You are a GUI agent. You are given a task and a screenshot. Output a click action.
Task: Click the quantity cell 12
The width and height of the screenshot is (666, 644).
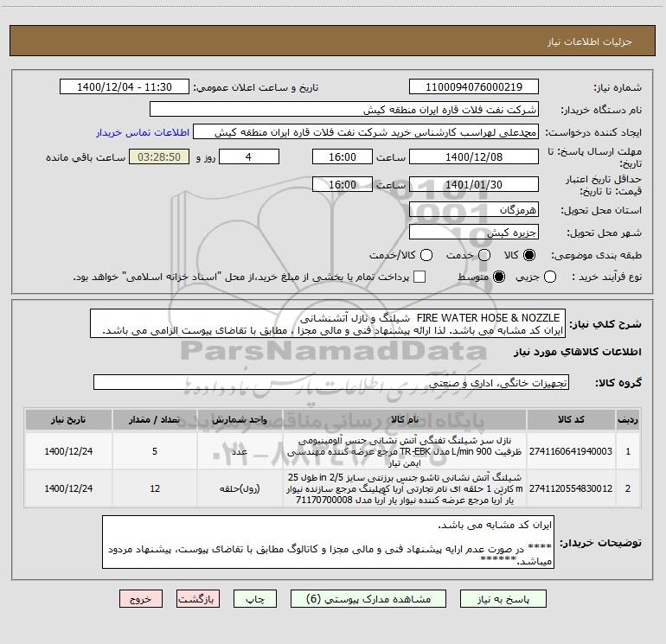point(155,488)
